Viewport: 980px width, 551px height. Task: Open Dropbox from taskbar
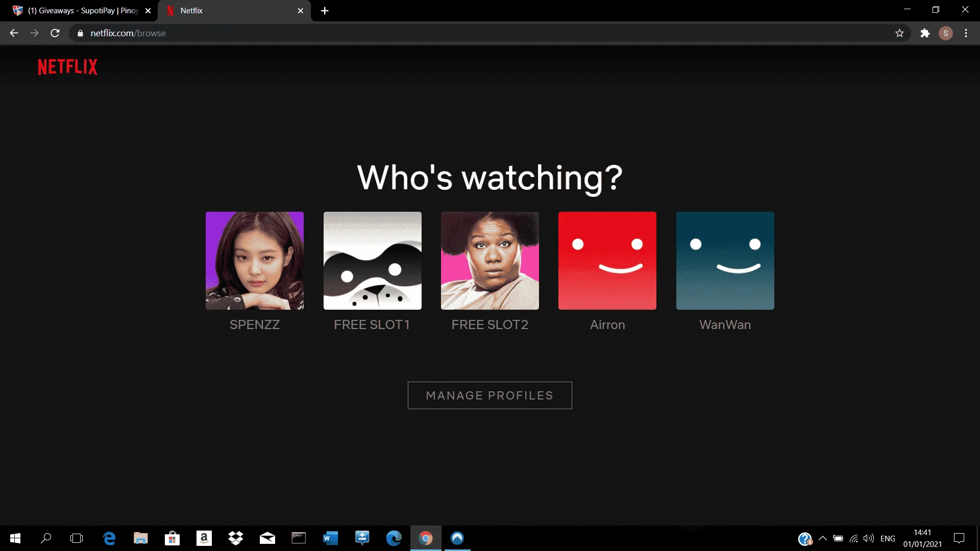[235, 538]
